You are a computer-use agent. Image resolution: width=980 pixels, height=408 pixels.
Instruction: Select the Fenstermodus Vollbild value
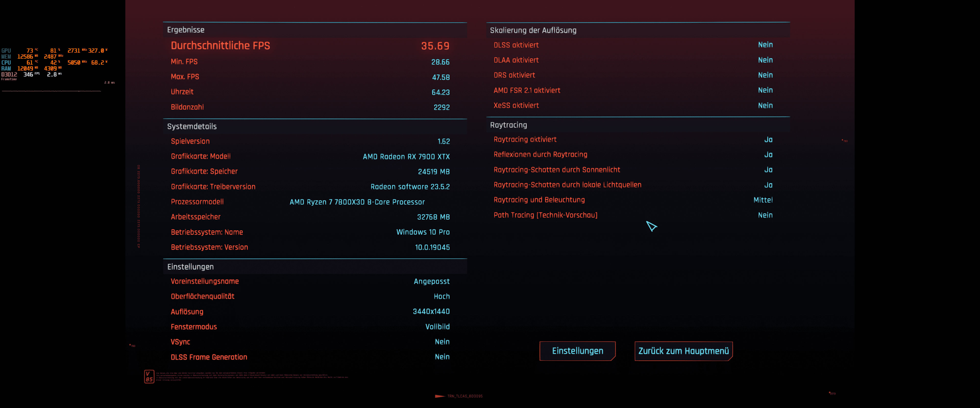(x=437, y=326)
